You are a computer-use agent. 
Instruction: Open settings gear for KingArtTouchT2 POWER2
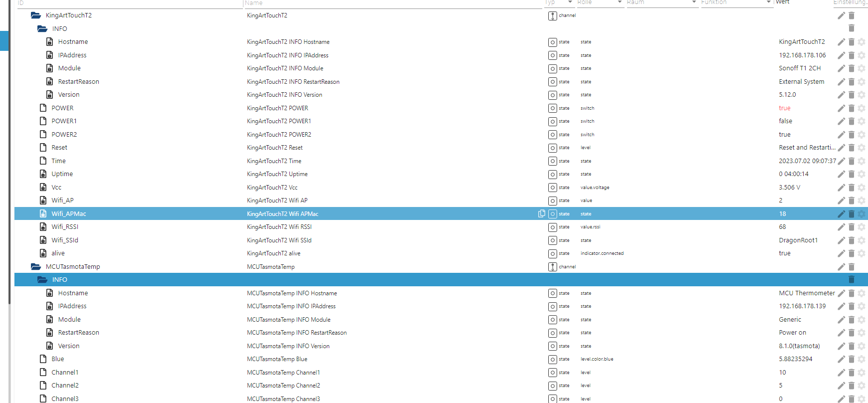(x=862, y=135)
